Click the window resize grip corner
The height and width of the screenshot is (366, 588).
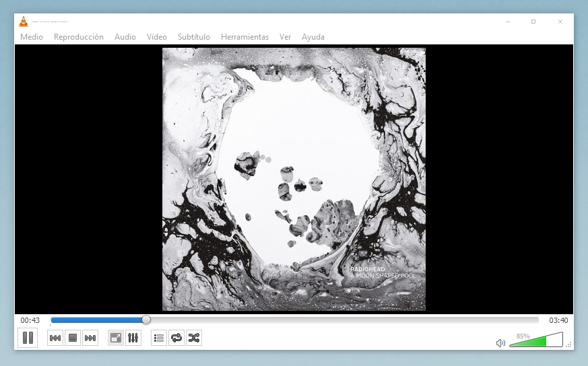tap(569, 344)
